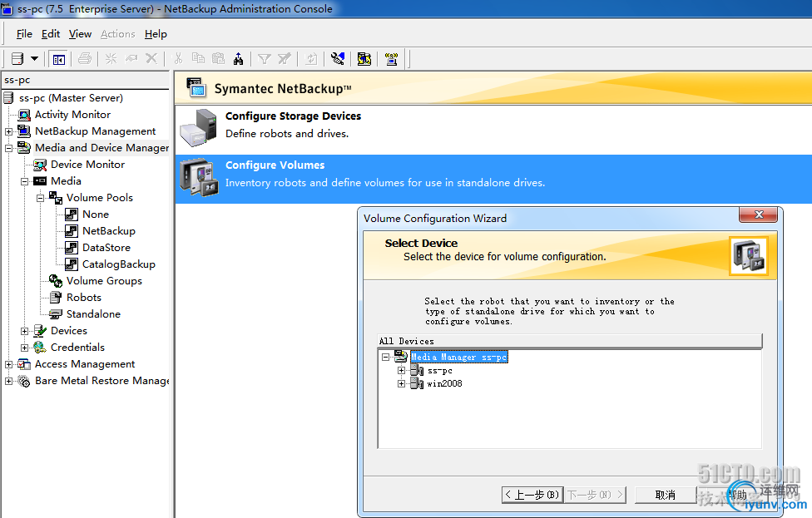
Task: Click the wrench-and-arrow toolbar icon
Action: point(338,59)
